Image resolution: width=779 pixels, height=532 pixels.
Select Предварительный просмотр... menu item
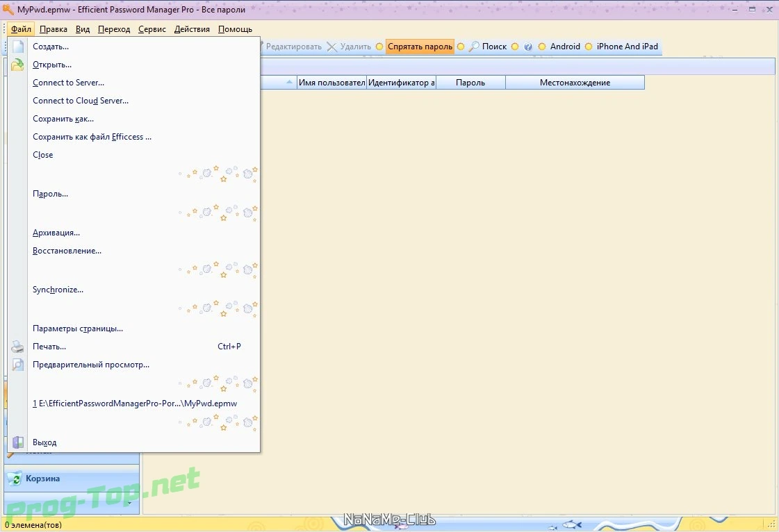pyautogui.click(x=133, y=365)
